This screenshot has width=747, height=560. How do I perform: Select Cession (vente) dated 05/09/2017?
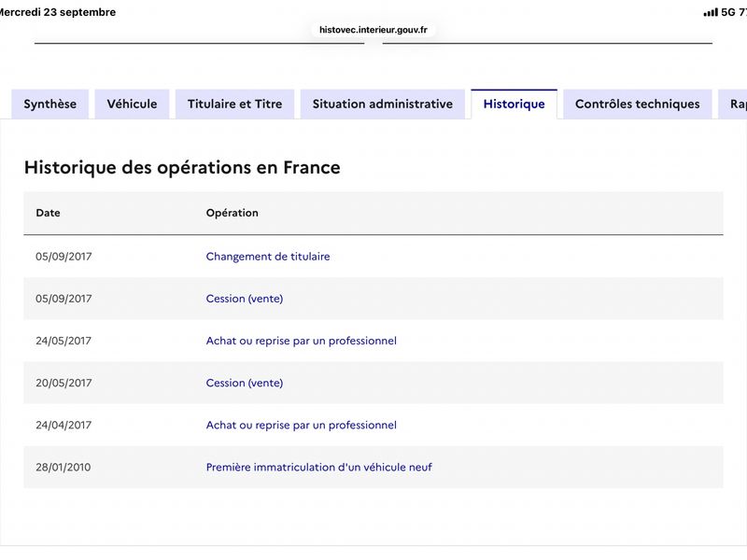[x=245, y=299]
